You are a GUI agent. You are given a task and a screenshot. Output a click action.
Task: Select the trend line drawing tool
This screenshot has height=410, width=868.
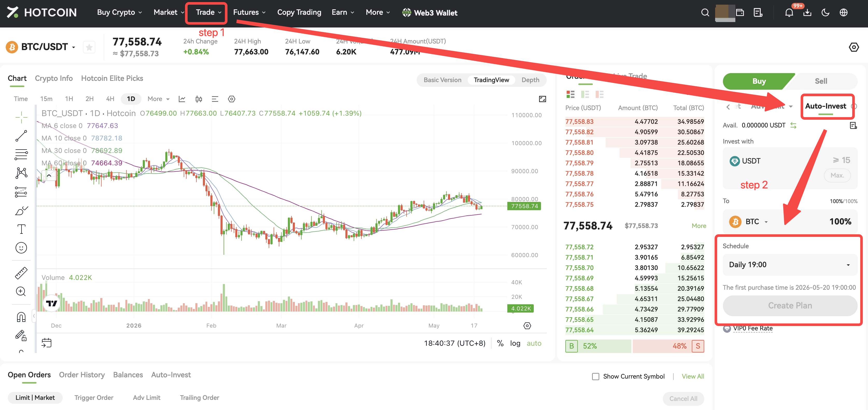coord(21,136)
